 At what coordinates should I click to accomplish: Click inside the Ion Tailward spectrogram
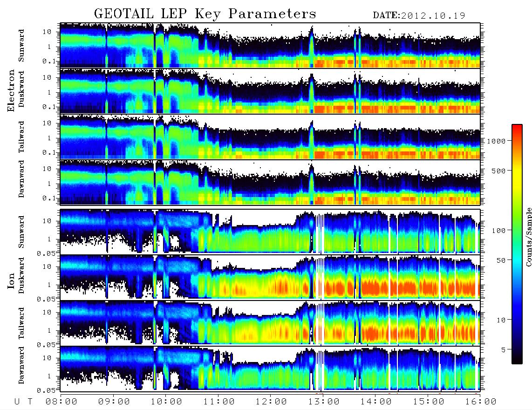click(x=270, y=322)
